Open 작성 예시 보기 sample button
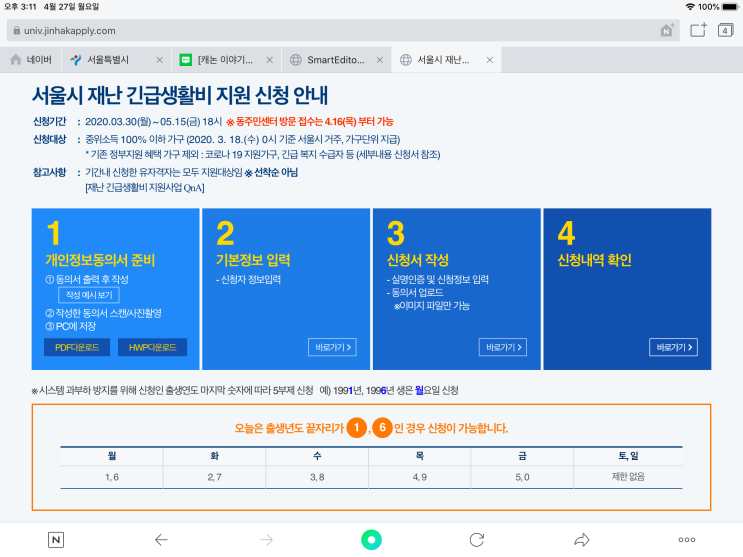 tap(89, 295)
